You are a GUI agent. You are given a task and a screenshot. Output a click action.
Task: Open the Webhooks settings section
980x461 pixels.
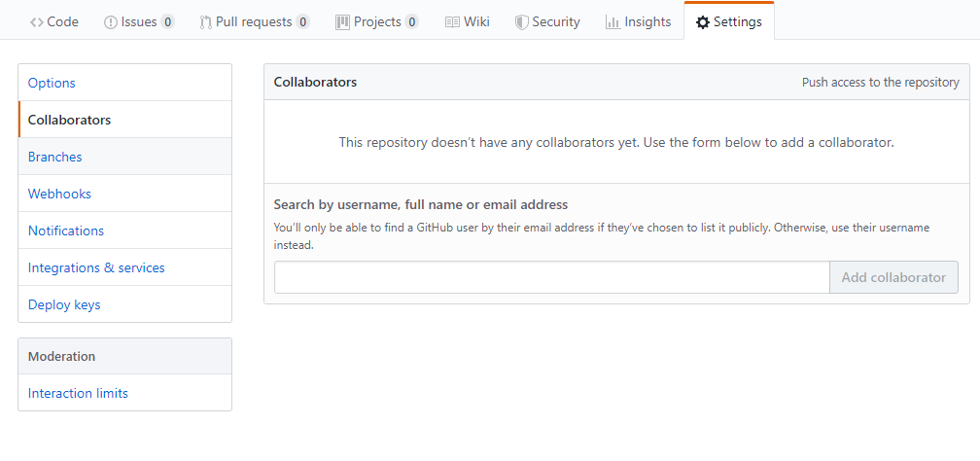pyautogui.click(x=59, y=194)
